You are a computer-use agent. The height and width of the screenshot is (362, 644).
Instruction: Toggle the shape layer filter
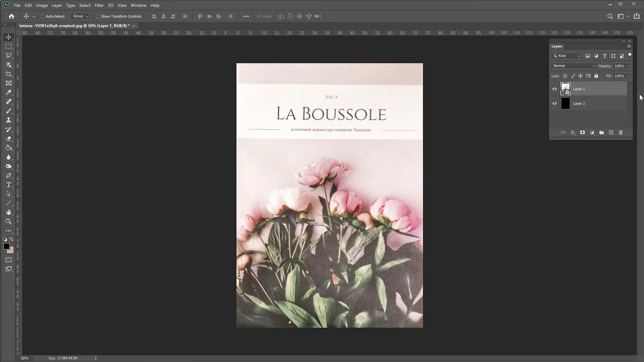613,56
